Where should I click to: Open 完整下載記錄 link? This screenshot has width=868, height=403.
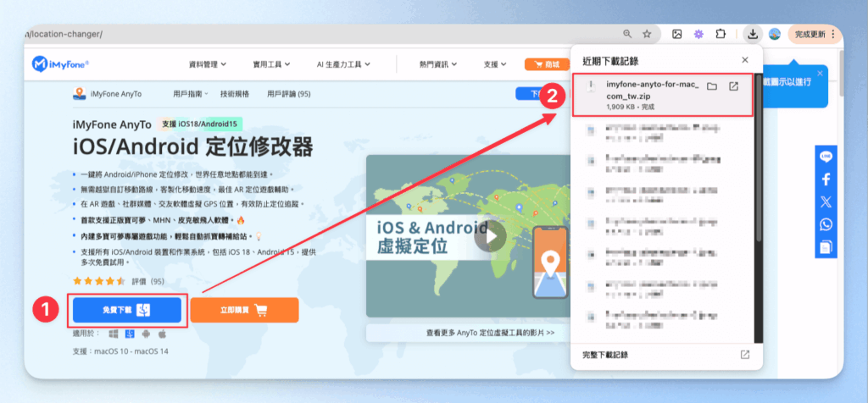tap(605, 355)
